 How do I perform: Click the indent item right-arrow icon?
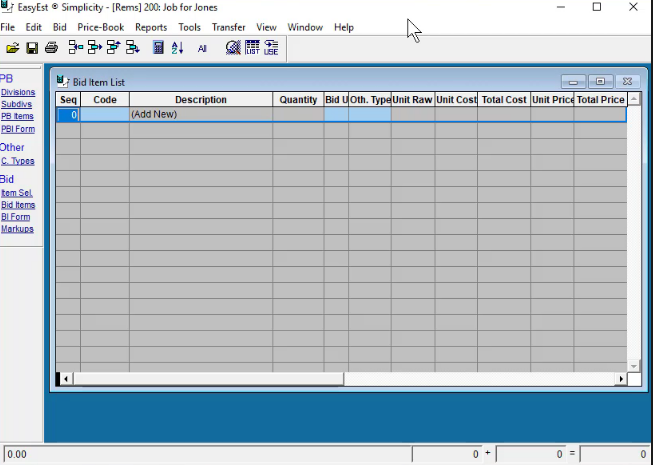tap(95, 47)
